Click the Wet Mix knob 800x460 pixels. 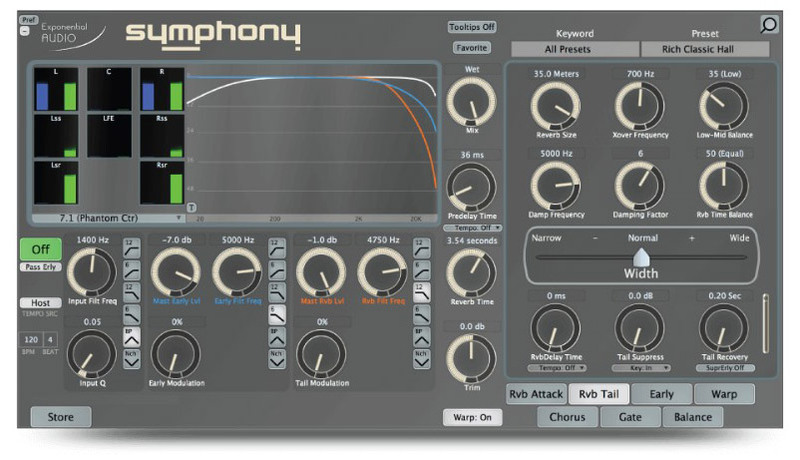click(x=471, y=101)
